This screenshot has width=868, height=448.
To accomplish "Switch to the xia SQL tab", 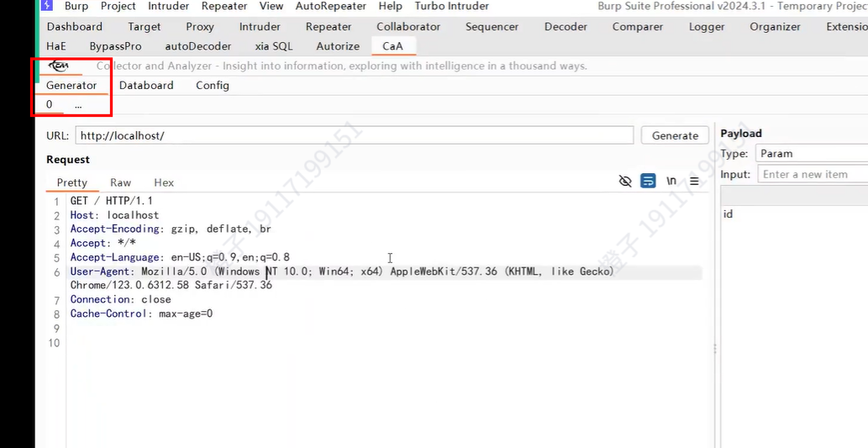I will 274,46.
